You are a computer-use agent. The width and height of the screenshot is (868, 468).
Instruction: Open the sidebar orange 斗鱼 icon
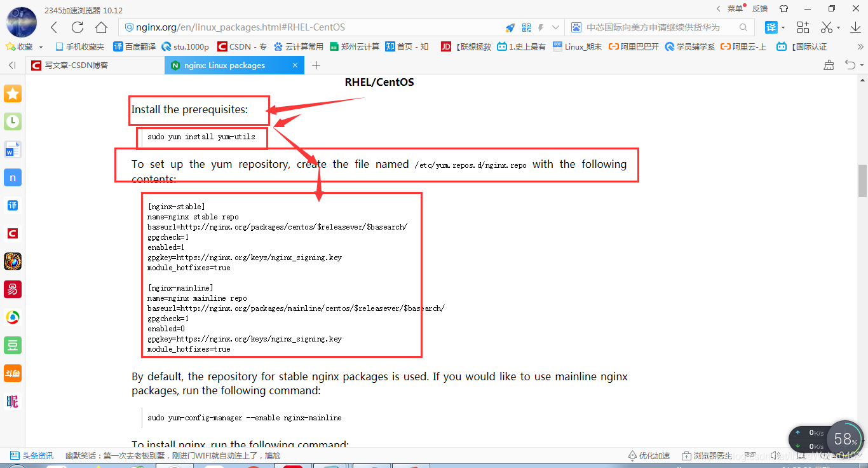coord(13,373)
